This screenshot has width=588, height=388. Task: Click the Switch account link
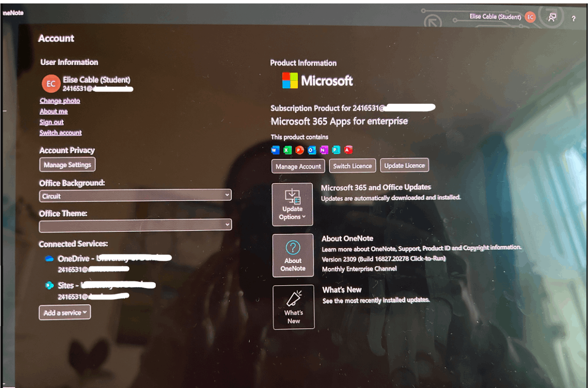coord(61,133)
